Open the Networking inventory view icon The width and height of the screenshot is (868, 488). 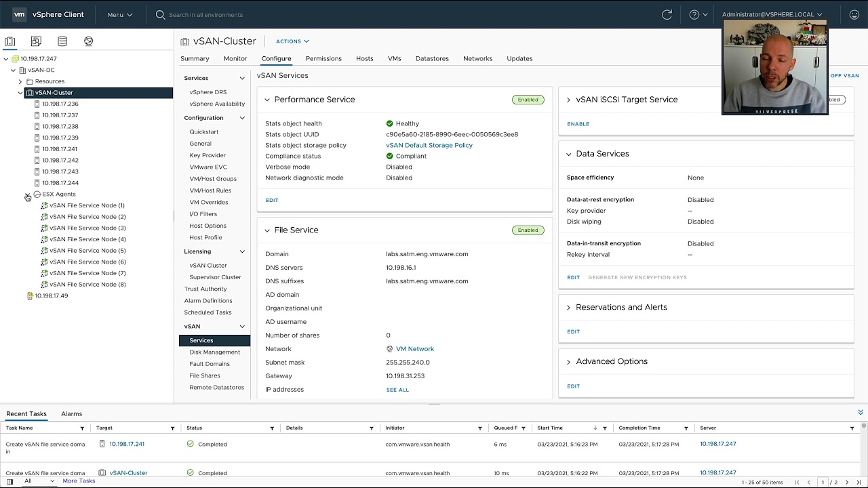tap(88, 41)
